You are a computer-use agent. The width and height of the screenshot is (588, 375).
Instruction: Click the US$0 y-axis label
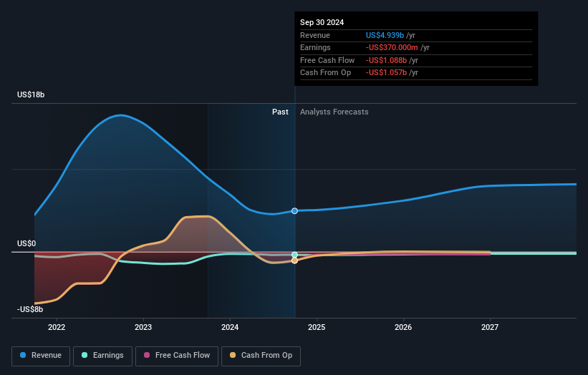pos(26,243)
